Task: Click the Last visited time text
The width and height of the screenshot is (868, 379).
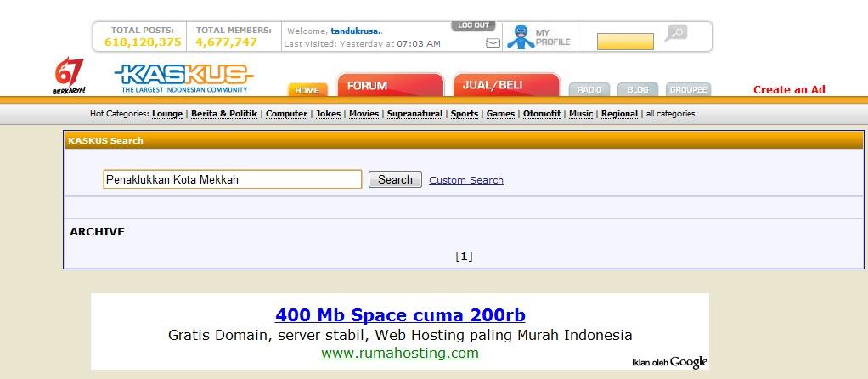Action: tap(362, 44)
